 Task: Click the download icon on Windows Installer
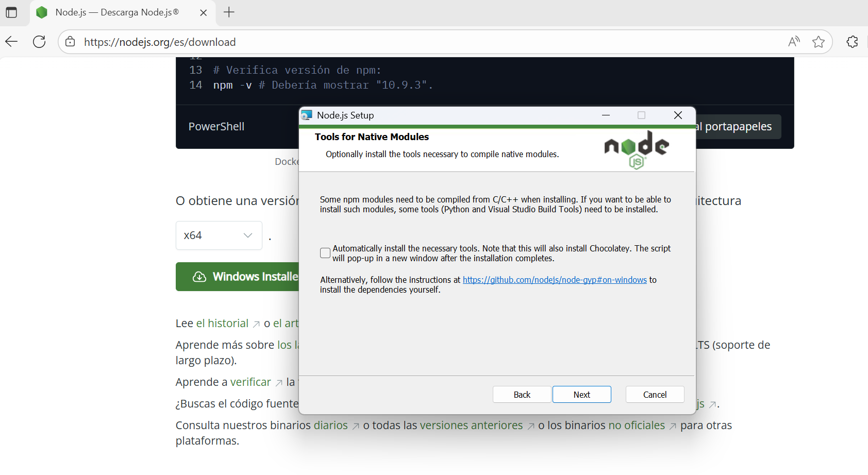click(199, 277)
